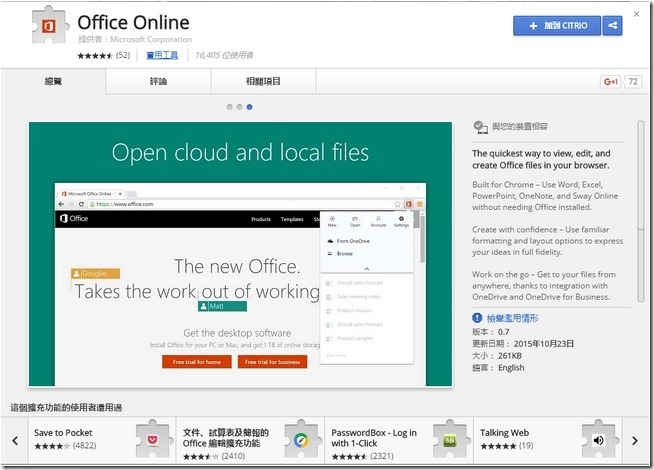Click the bookmark star in screenshot address bar
Screen dimensions: 654x470
(397, 204)
